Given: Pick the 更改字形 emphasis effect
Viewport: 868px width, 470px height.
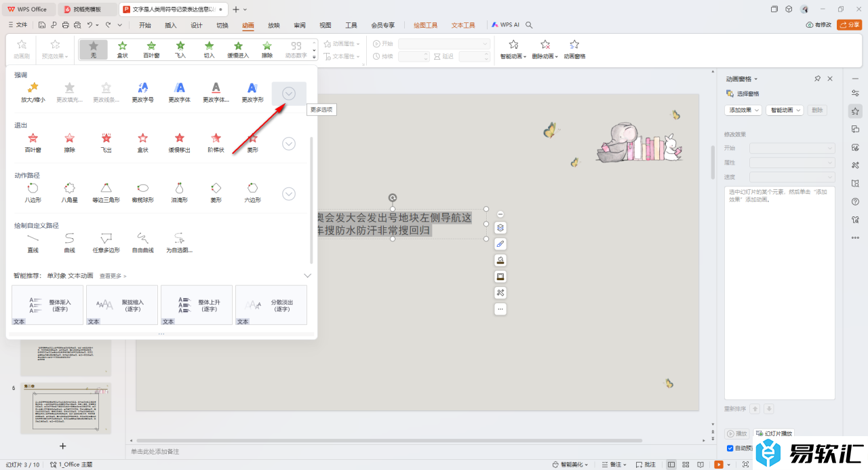Looking at the screenshot, I should (x=252, y=92).
